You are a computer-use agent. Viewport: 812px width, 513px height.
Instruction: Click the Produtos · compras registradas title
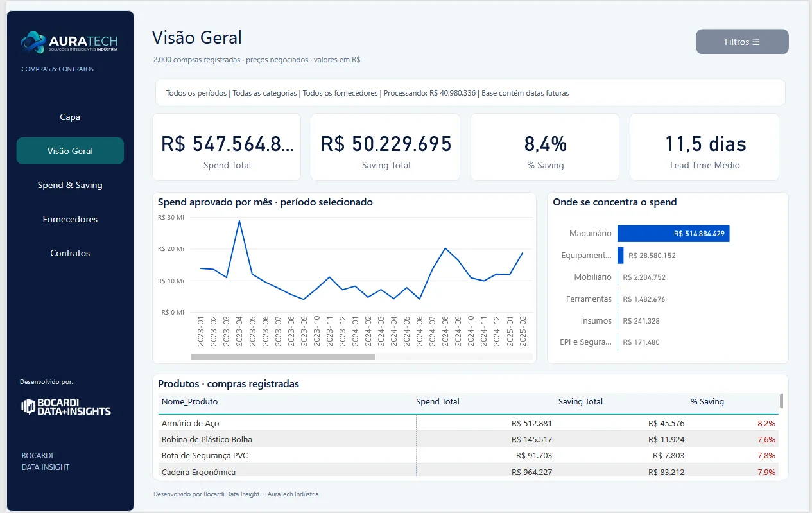click(229, 384)
